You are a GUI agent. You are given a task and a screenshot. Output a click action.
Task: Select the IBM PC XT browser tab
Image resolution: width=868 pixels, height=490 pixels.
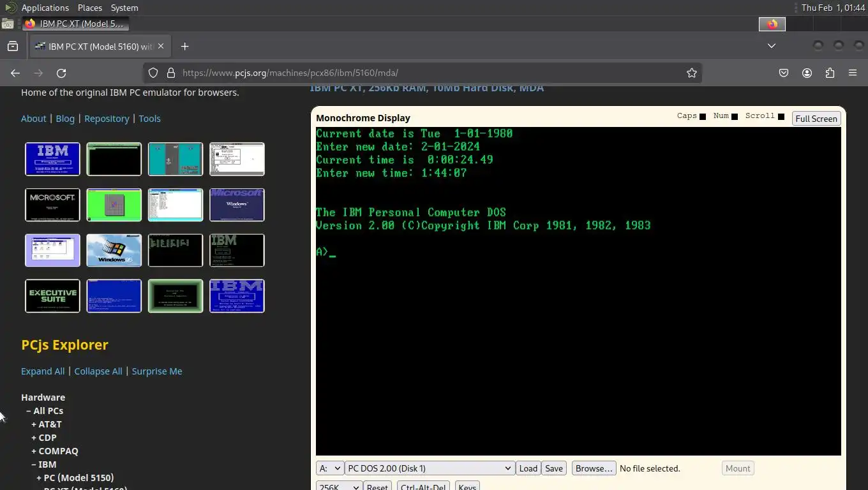point(99,46)
